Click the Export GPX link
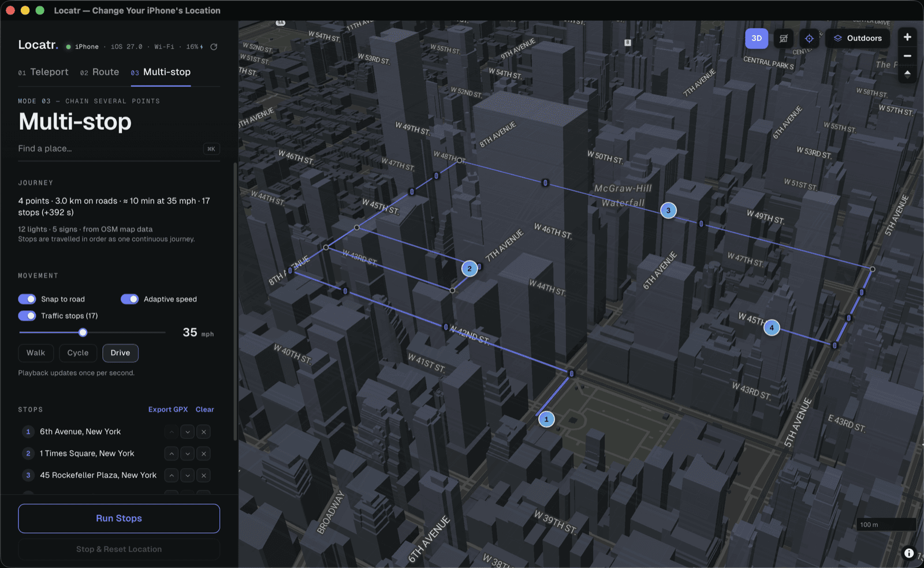924x568 pixels. [x=168, y=409]
